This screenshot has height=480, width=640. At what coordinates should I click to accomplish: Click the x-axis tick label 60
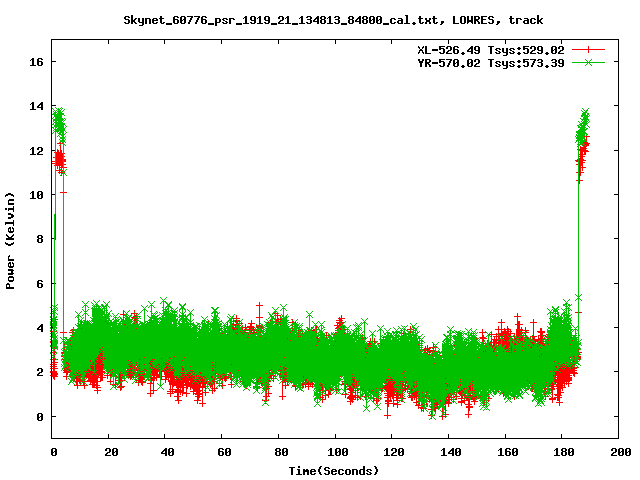(x=224, y=452)
